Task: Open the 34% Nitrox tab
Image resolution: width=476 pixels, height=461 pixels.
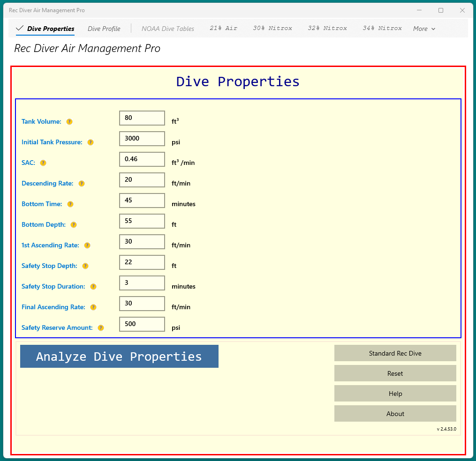Action: 382,28
